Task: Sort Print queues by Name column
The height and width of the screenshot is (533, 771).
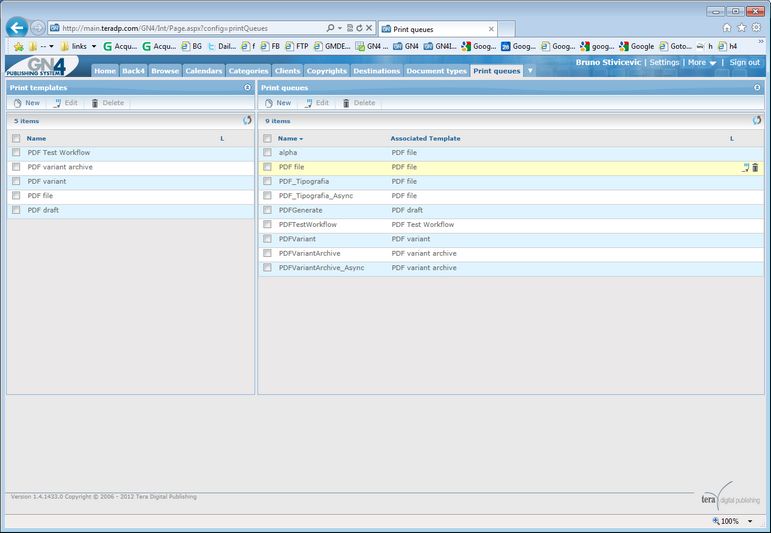Action: (x=290, y=139)
